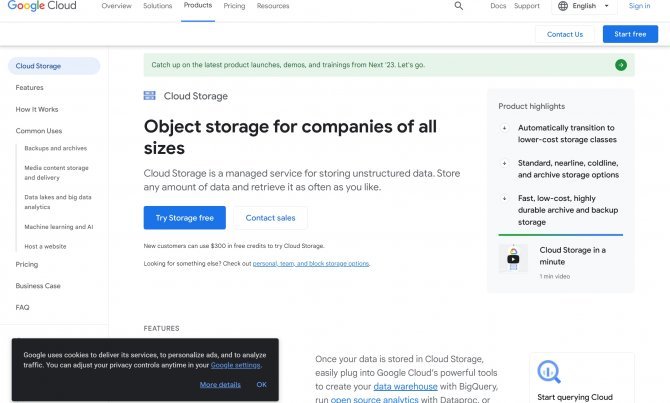Jump to Features in the sidebar
Image resolution: width=670 pixels, height=403 pixels.
[x=29, y=88]
